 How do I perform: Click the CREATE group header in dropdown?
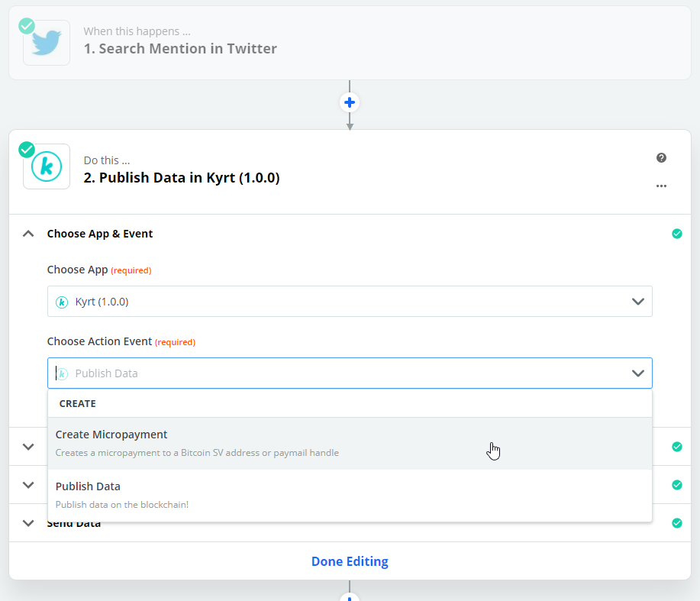point(78,404)
